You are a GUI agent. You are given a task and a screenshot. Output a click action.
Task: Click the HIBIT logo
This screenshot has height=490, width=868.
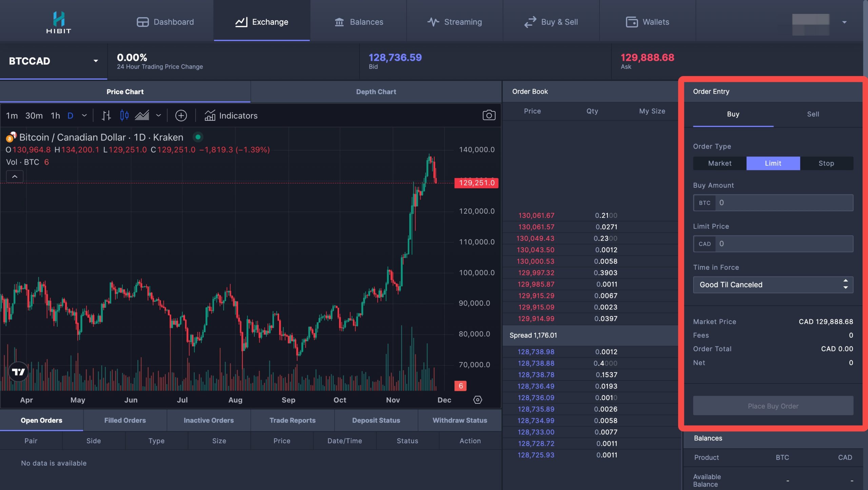[59, 22]
